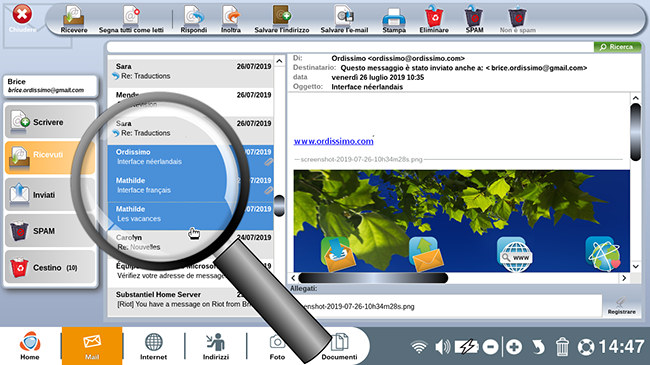Click the horizontal scrollbar thumb
Viewport: 650px width, 365px height.
coord(373,278)
